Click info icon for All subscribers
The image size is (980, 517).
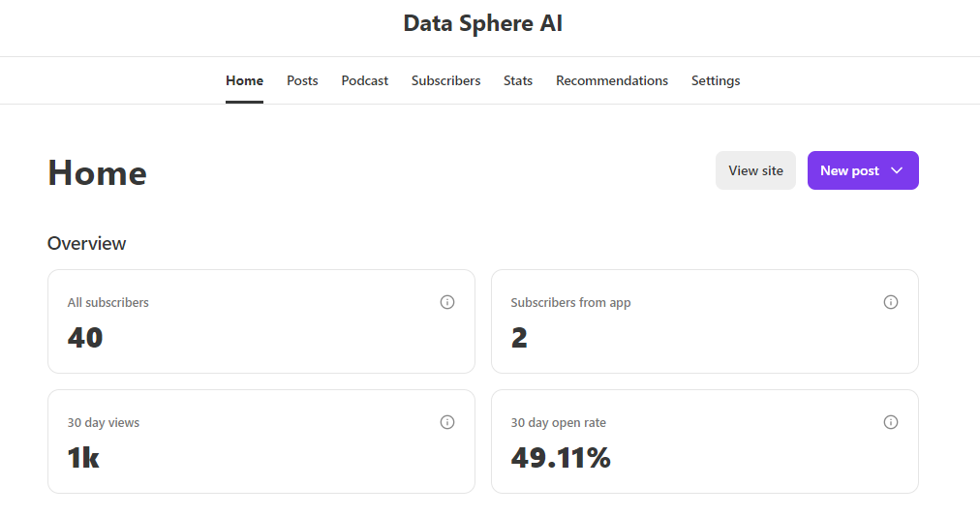447,302
